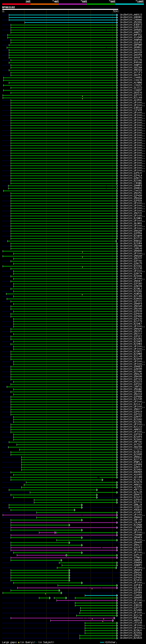
Task: Open hit UniRef100_C4RAA6
Action: tap(131, 20)
